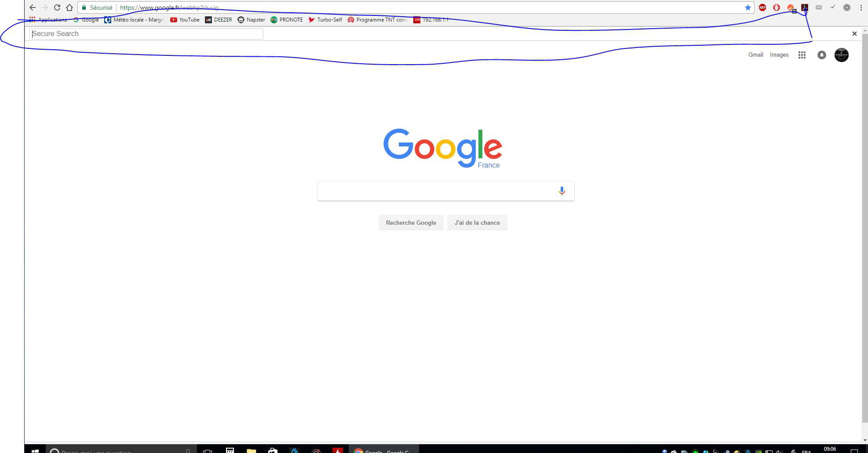The width and height of the screenshot is (868, 453).
Task: Click the J'ai de la chance button
Action: [x=477, y=223]
